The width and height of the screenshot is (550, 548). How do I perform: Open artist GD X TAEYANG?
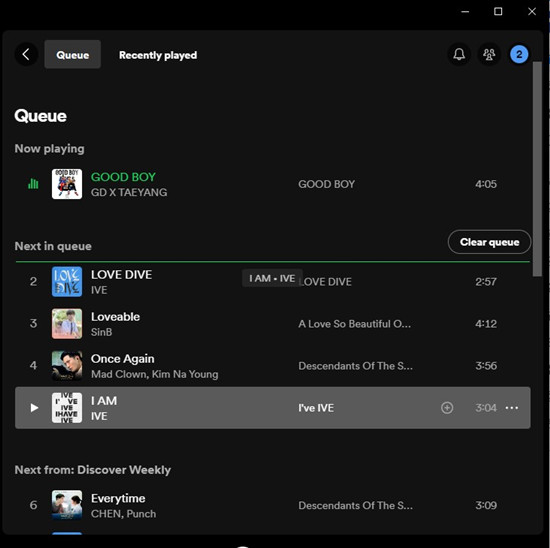[129, 192]
